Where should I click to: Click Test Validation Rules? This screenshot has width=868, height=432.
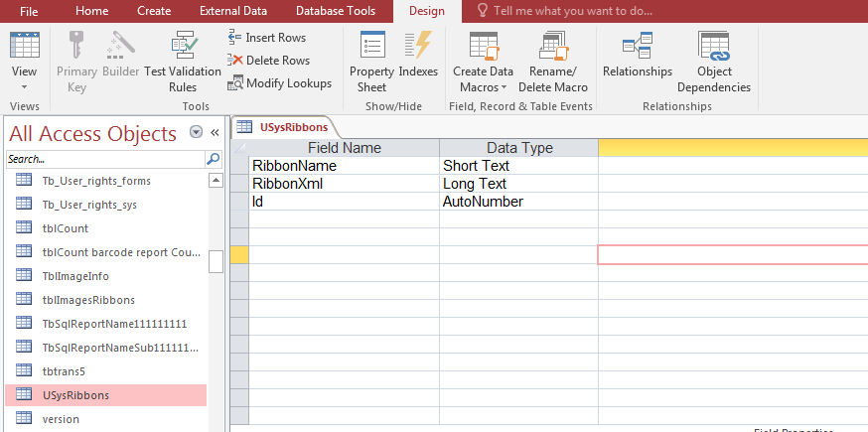(183, 62)
